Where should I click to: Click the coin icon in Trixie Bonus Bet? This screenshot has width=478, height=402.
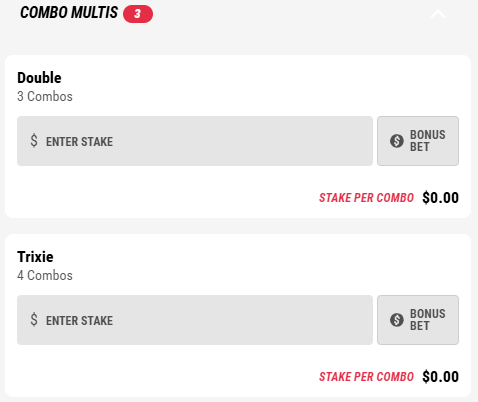pos(397,320)
